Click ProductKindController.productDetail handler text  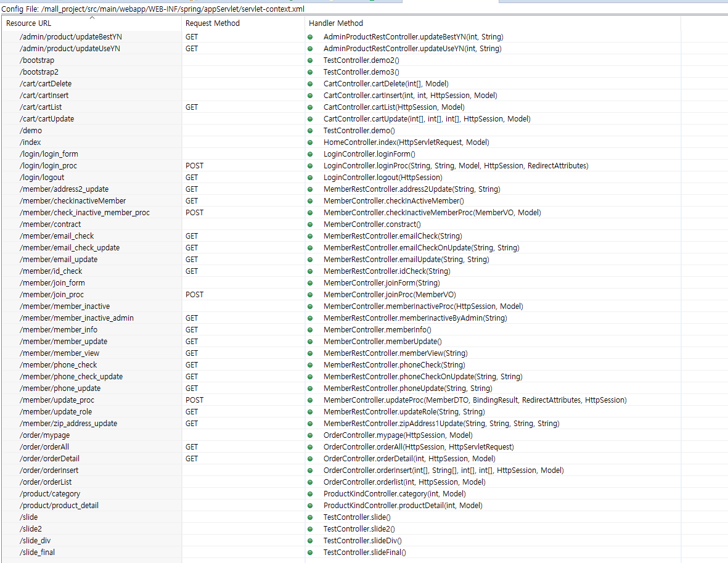point(403,506)
